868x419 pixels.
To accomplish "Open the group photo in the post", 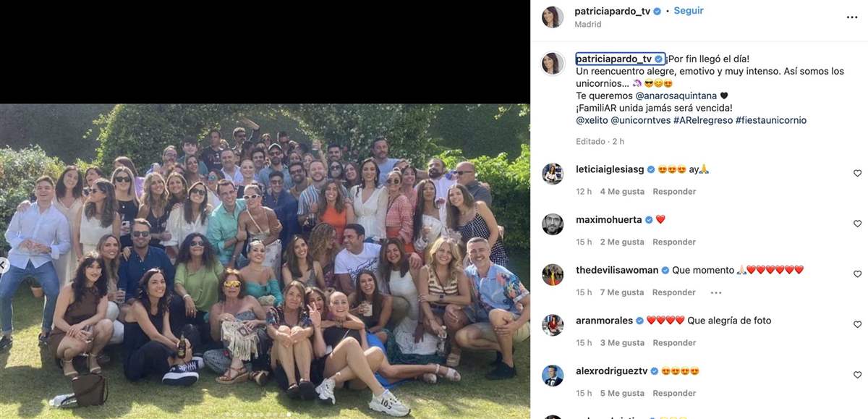I will [265, 261].
